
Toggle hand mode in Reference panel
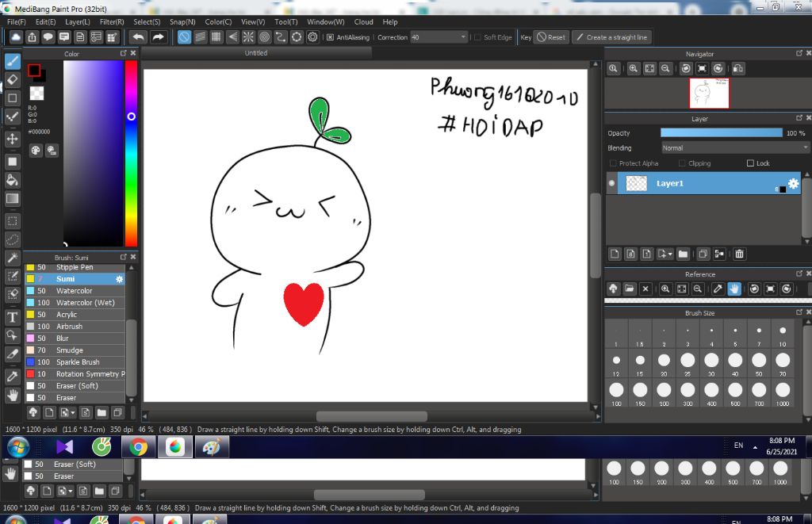coord(734,289)
